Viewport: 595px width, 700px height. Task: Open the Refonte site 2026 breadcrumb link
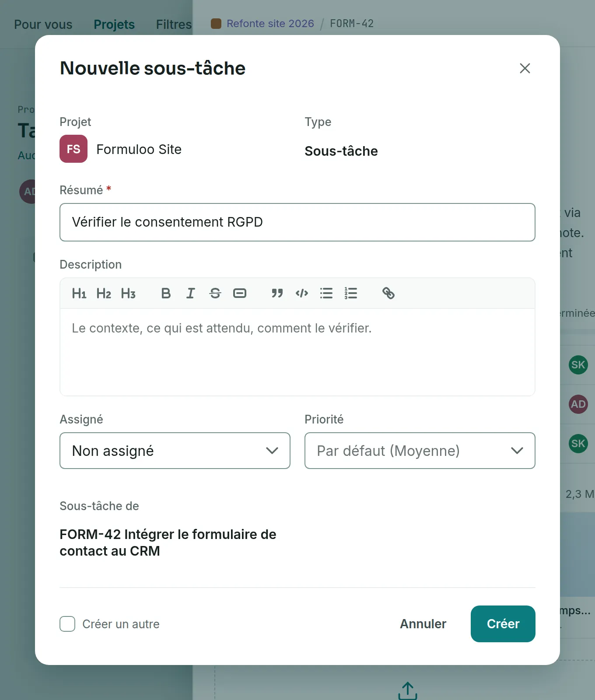(x=270, y=24)
